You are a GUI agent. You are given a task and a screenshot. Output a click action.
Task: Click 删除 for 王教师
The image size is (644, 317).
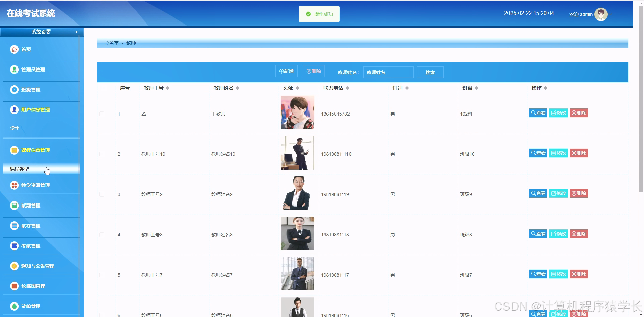pyautogui.click(x=579, y=113)
